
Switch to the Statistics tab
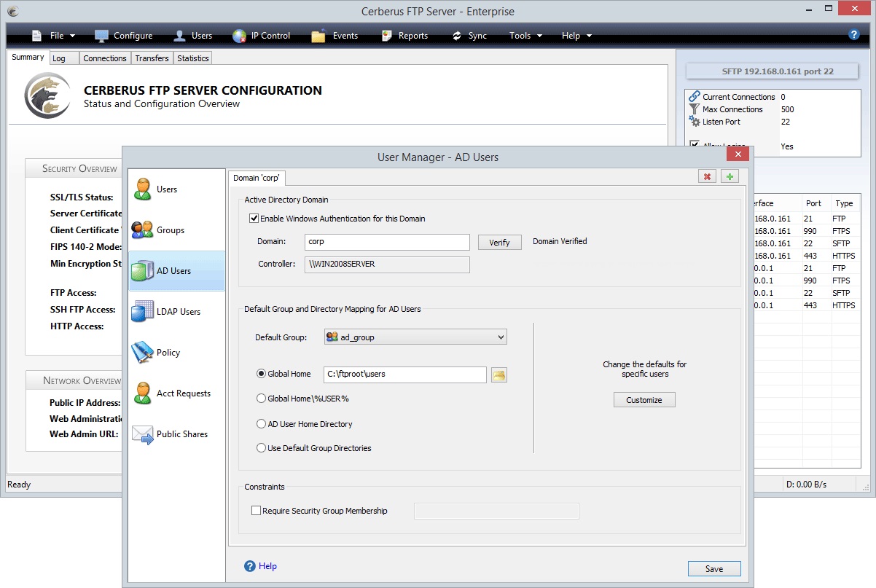[193, 58]
